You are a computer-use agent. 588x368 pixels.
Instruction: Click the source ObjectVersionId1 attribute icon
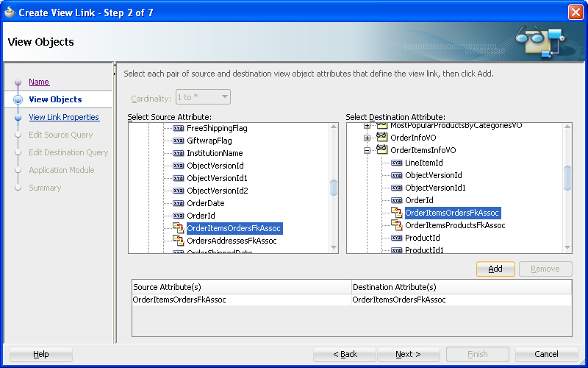(178, 178)
